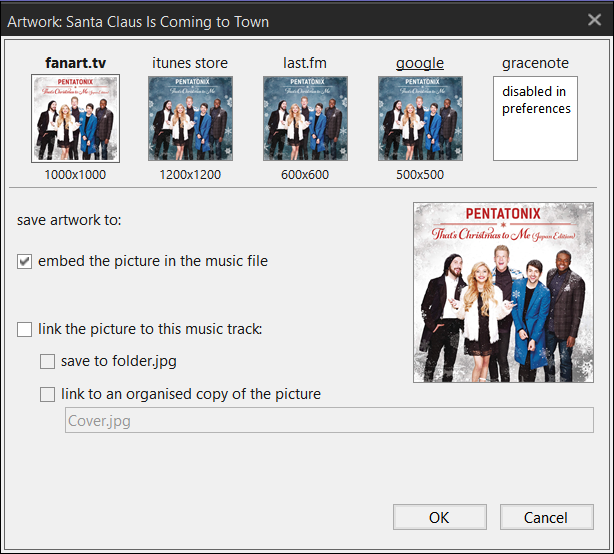Click the last.fm source label
This screenshot has width=614, height=554.
pyautogui.click(x=305, y=63)
